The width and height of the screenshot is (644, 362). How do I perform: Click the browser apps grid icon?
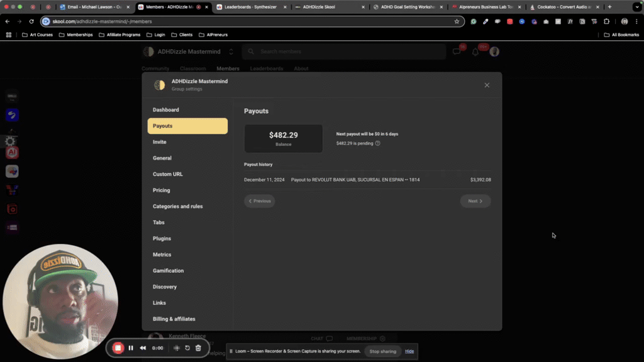click(x=9, y=35)
